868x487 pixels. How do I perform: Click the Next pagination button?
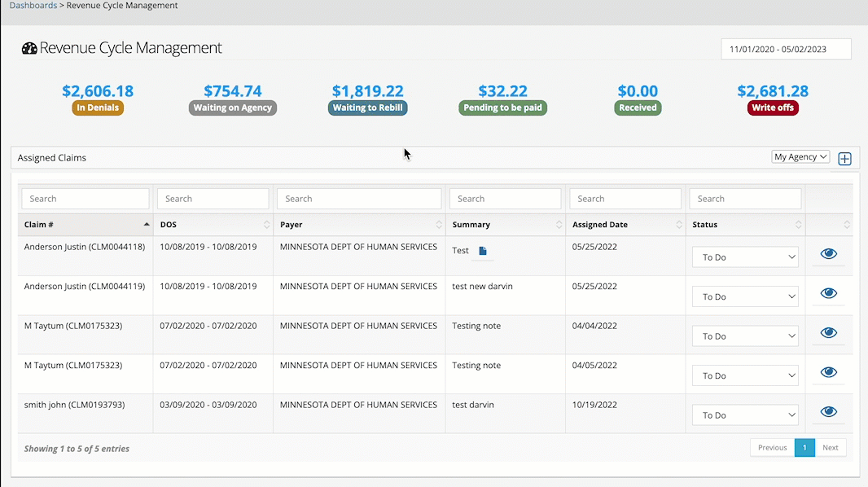pos(830,447)
